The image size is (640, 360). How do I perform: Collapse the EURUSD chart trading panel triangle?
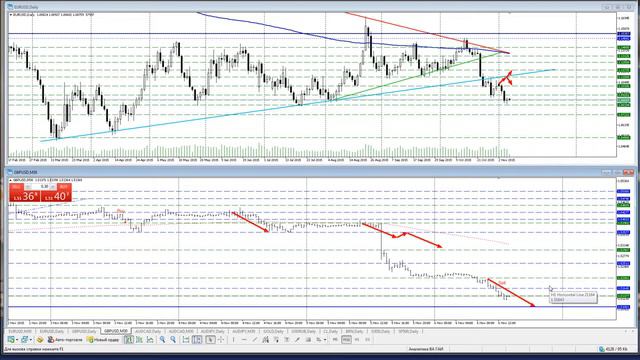(x=11, y=15)
